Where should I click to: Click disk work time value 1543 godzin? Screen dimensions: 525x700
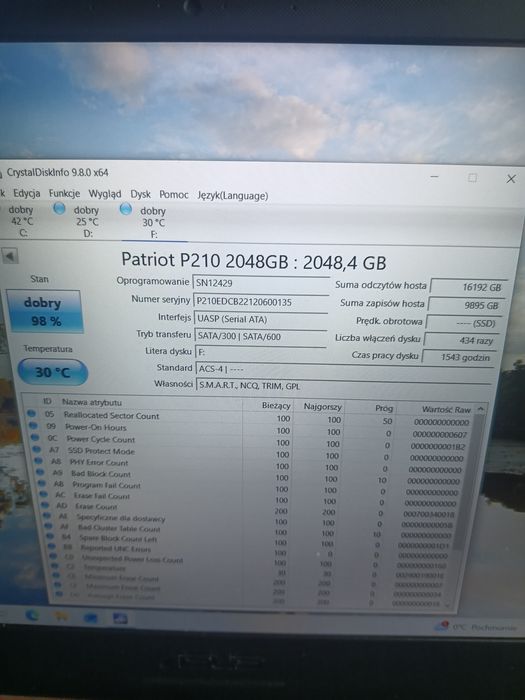[x=458, y=357]
